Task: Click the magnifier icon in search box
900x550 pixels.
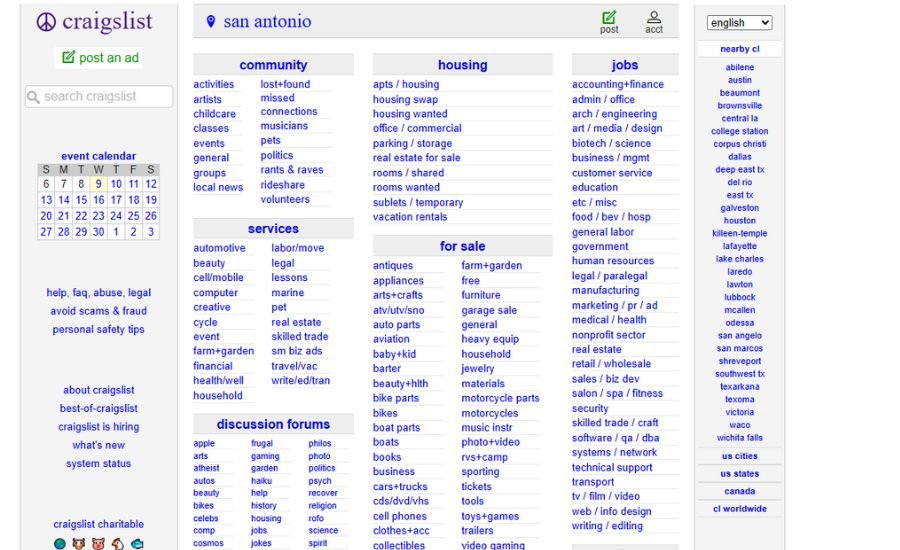Action: coord(33,97)
